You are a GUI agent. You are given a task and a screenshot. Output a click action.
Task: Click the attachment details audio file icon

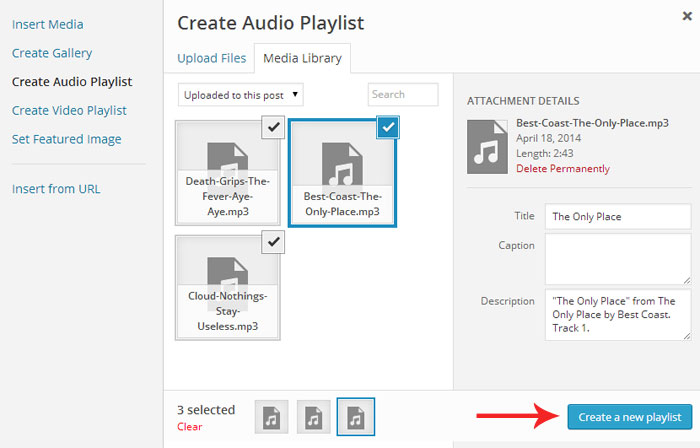pos(487,147)
